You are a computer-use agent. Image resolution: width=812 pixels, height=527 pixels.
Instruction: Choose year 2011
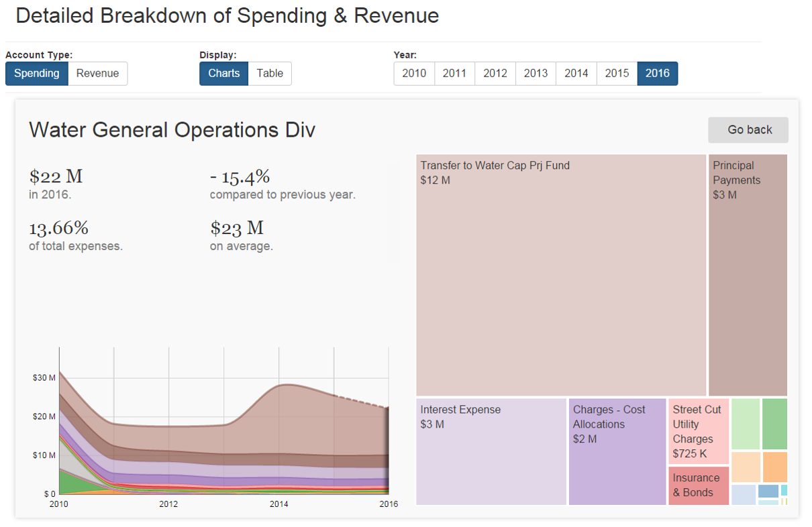454,74
